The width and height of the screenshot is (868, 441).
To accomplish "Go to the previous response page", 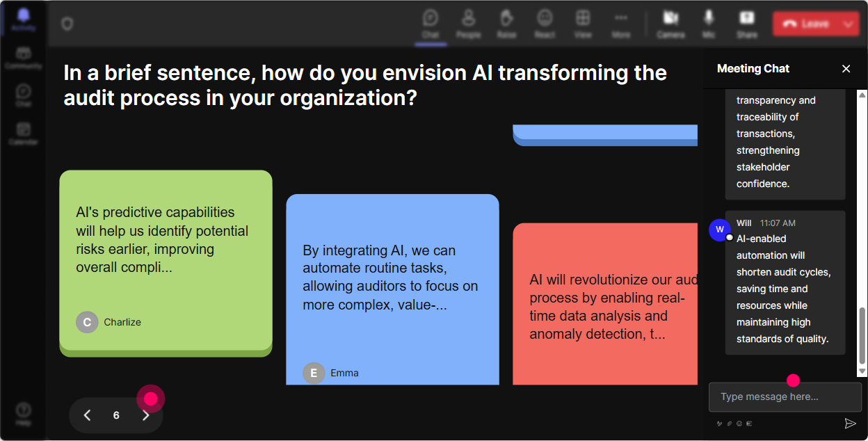I will (87, 415).
